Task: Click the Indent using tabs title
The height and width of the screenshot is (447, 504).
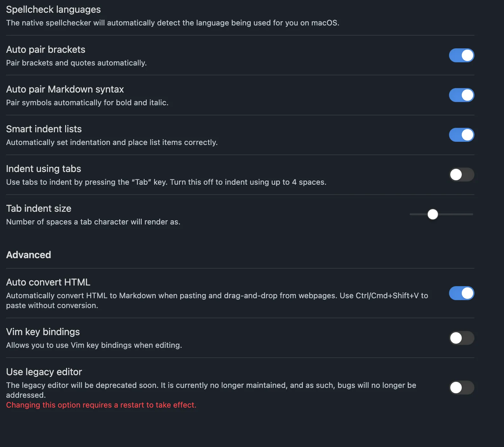Action: 44,168
